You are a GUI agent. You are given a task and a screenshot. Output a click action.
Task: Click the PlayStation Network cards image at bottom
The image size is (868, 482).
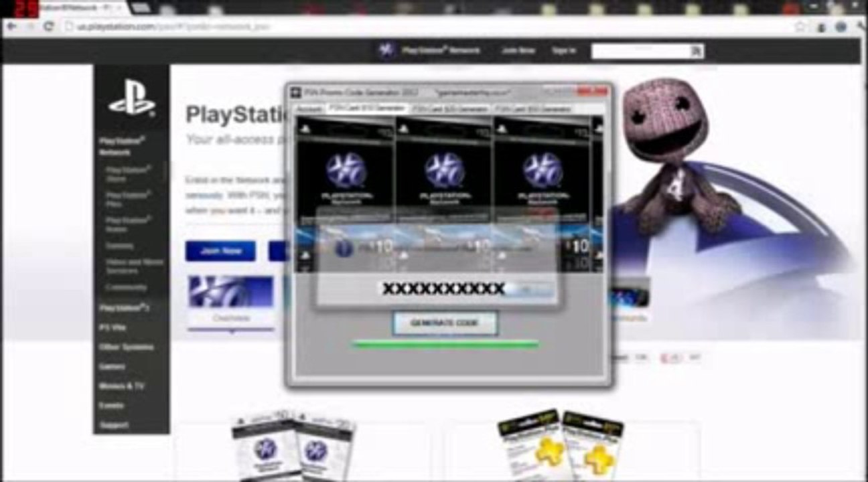(x=293, y=445)
